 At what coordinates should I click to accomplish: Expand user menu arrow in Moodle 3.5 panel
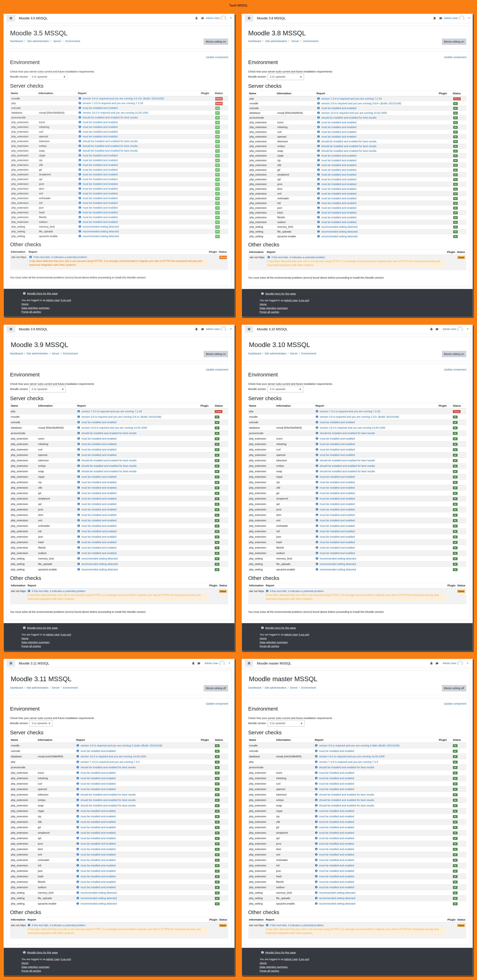pyautogui.click(x=231, y=18)
